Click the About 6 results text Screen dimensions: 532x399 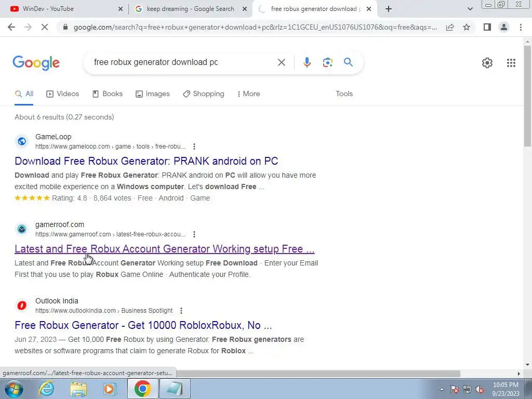64,117
